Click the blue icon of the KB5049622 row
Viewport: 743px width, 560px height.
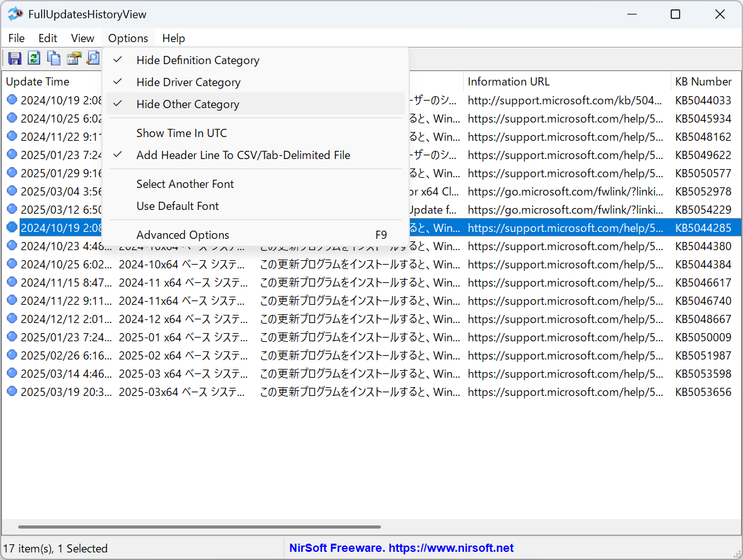click(x=12, y=155)
